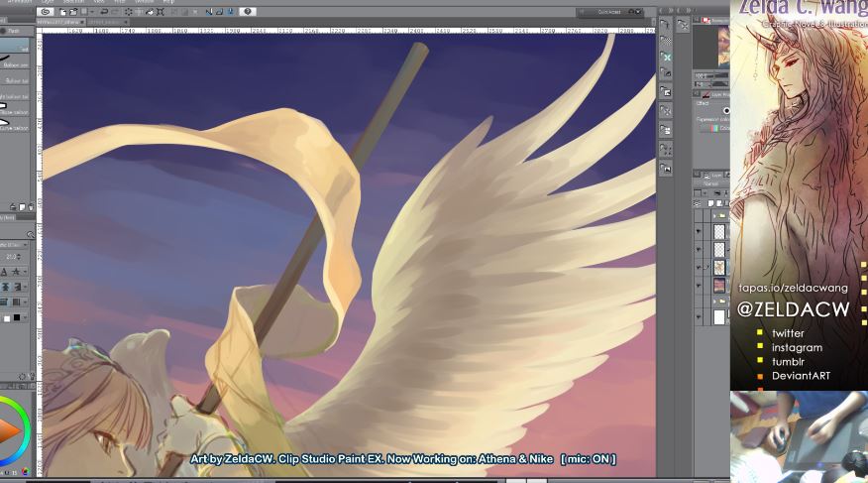This screenshot has width=868, height=483.
Task: Open the lowest icon in the right-hand dock
Action: 666,168
